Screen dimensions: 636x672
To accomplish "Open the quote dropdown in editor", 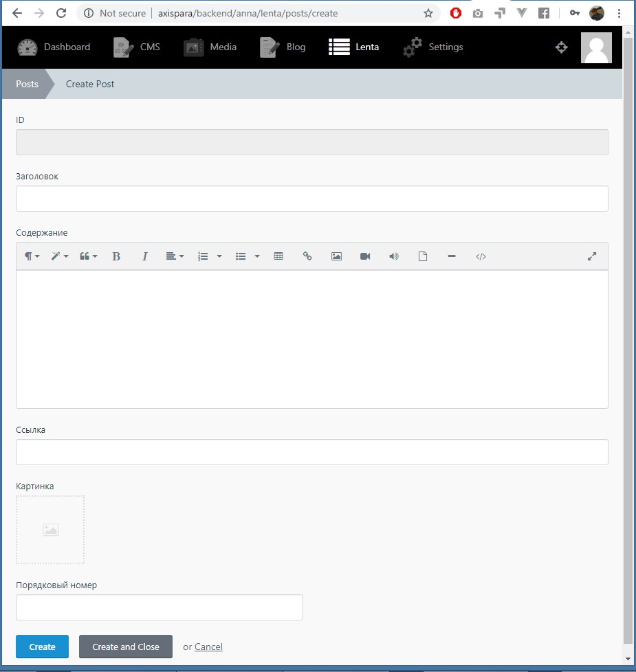I will (88, 256).
